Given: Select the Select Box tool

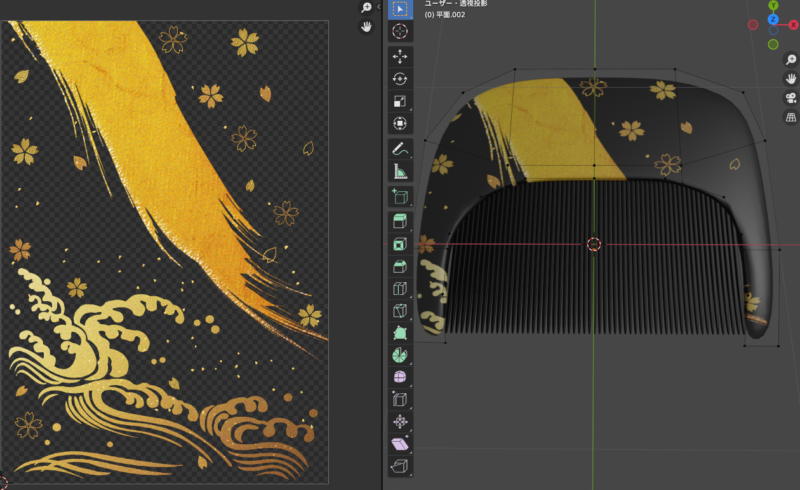Looking at the screenshot, I should point(400,9).
